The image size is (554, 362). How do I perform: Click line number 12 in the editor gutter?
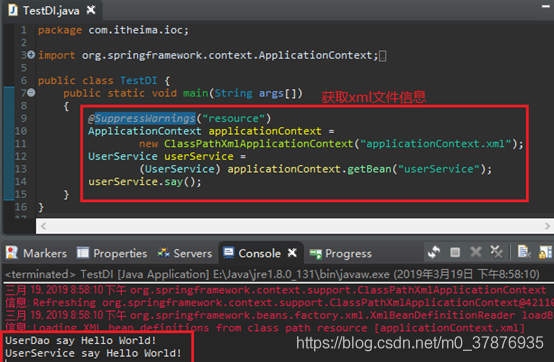(x=20, y=156)
